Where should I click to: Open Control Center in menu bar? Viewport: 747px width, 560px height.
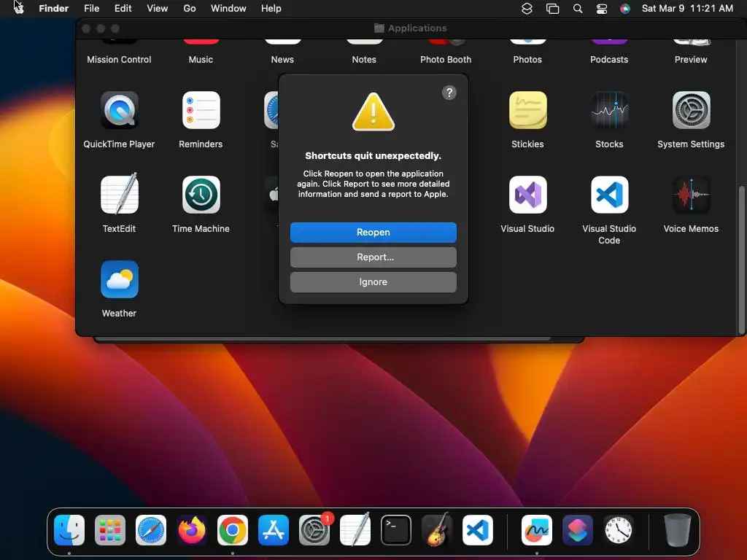click(x=602, y=9)
